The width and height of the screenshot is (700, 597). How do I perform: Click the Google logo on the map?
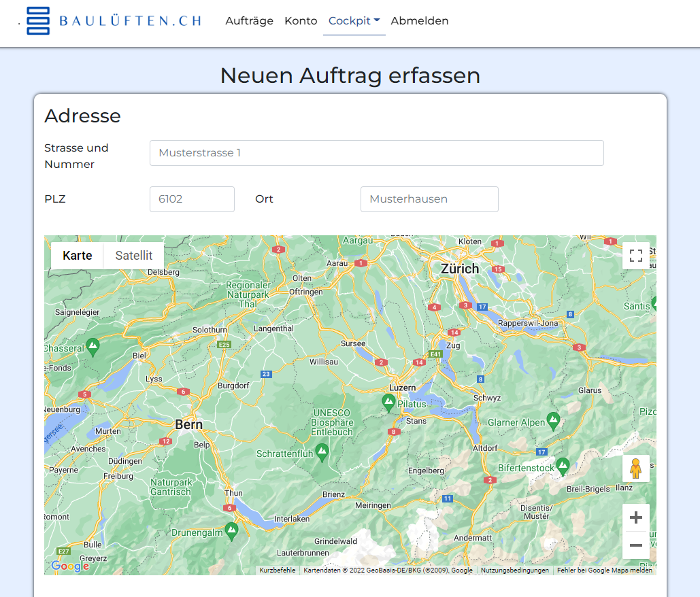[68, 567]
